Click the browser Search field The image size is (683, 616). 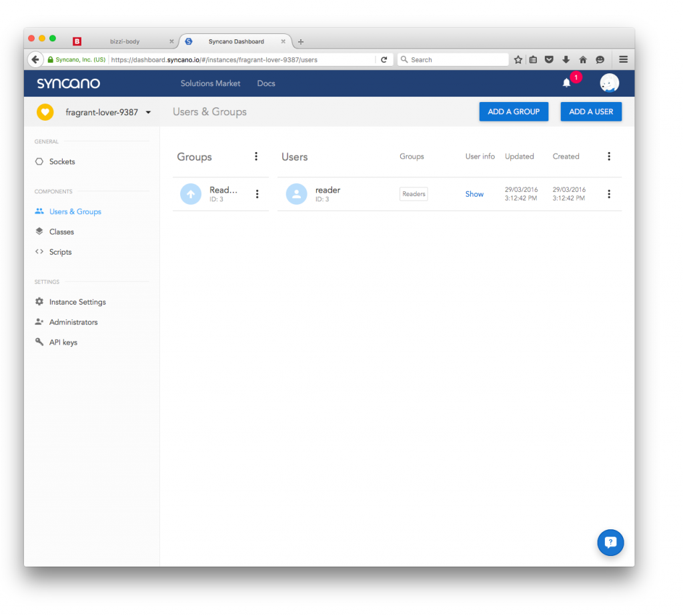[453, 59]
